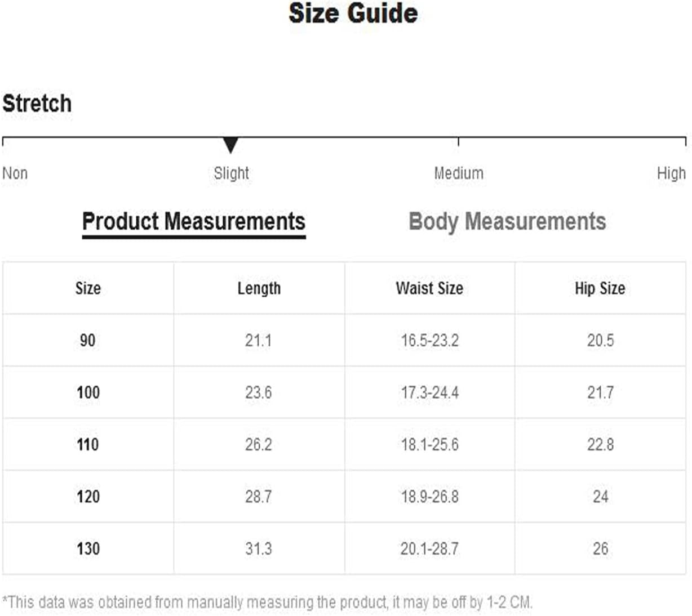This screenshot has height=616, width=692.
Task: Click the size 100 row label
Action: [88, 392]
